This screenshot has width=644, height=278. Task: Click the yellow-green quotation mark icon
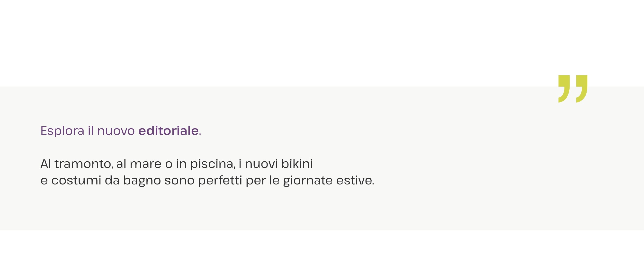coord(573,89)
